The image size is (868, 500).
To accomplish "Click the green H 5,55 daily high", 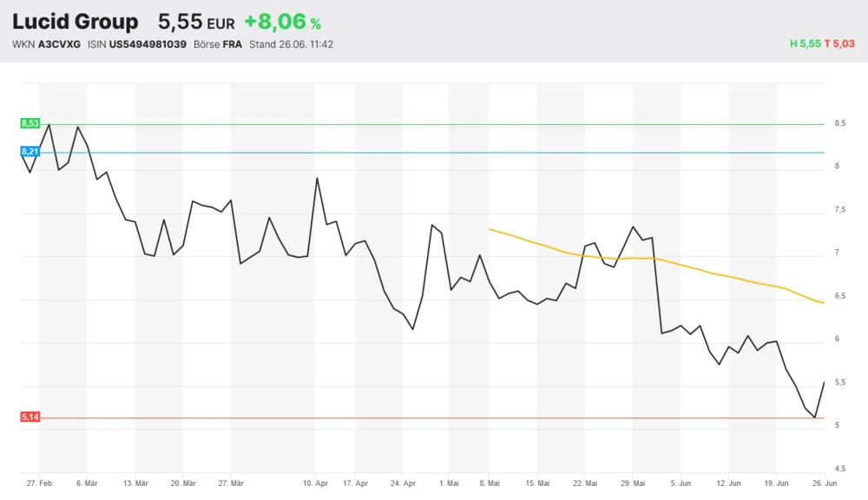I will point(805,44).
